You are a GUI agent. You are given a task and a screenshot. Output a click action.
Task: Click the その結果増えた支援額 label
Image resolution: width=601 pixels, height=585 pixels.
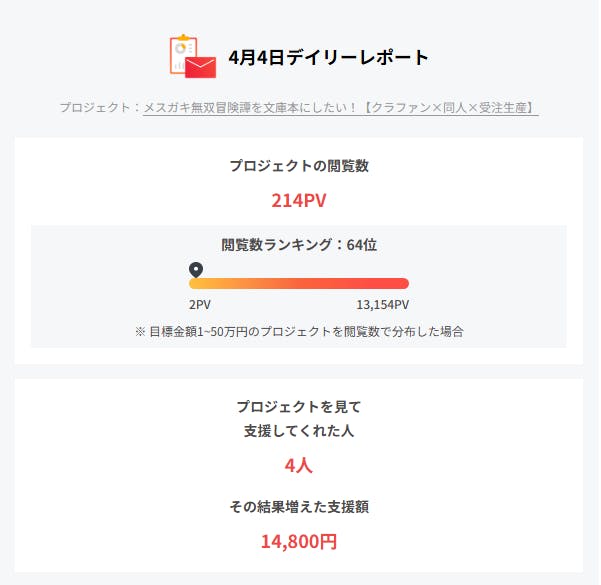click(x=299, y=506)
